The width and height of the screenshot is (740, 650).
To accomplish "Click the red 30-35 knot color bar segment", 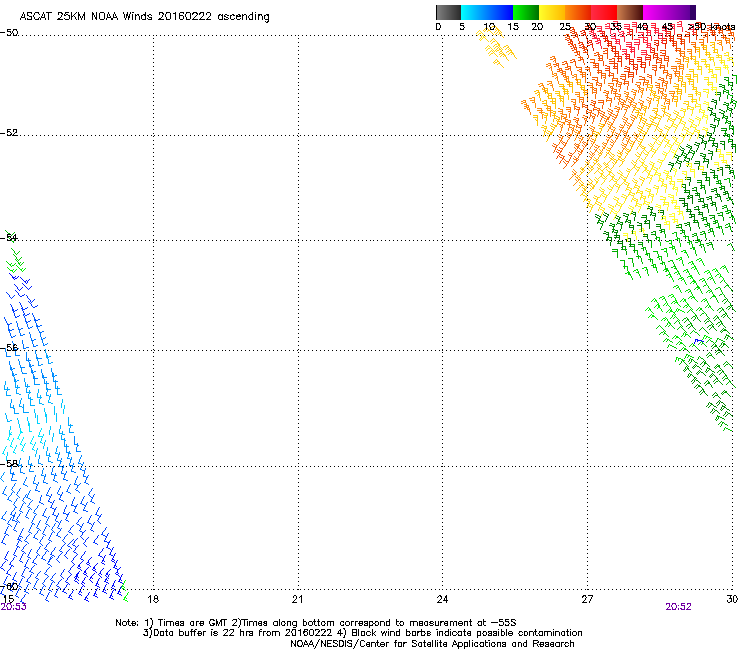I will coord(604,12).
